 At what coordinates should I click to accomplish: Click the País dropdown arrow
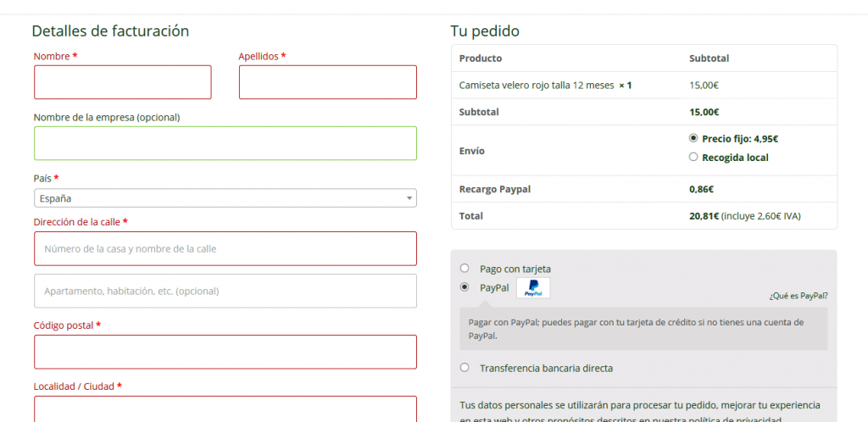[409, 198]
